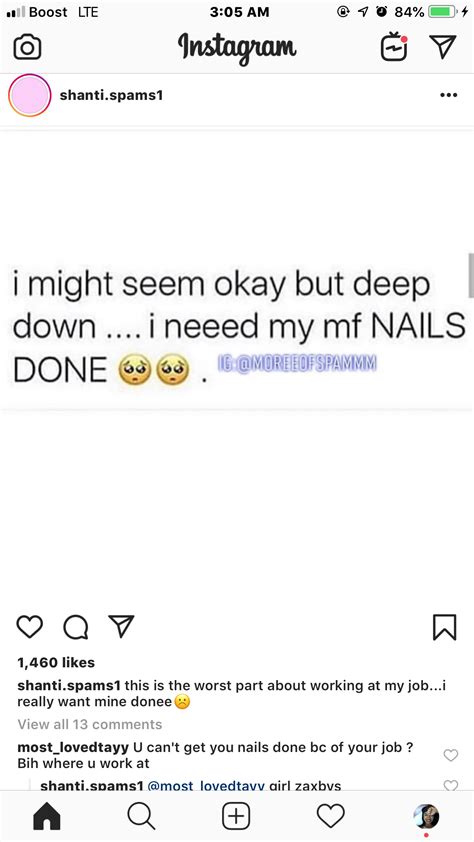
Task: Open Activity heart tab in bottom bar
Action: 331,817
